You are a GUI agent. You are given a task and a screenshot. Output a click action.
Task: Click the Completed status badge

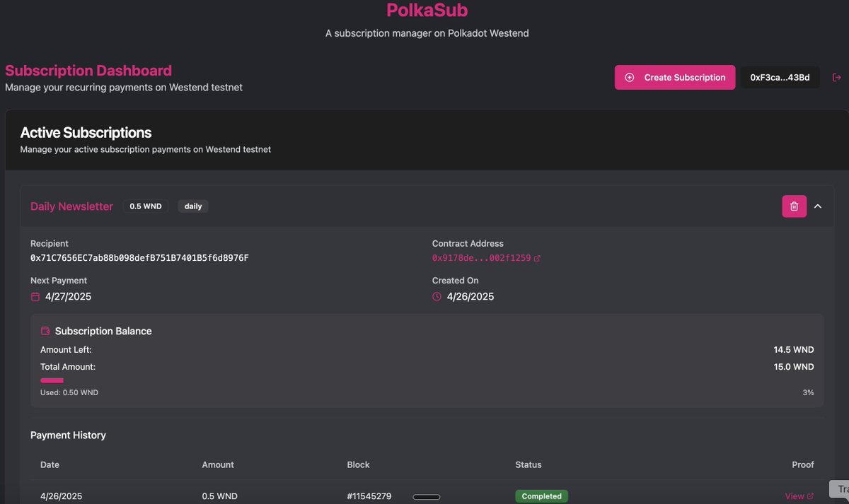pyautogui.click(x=541, y=496)
